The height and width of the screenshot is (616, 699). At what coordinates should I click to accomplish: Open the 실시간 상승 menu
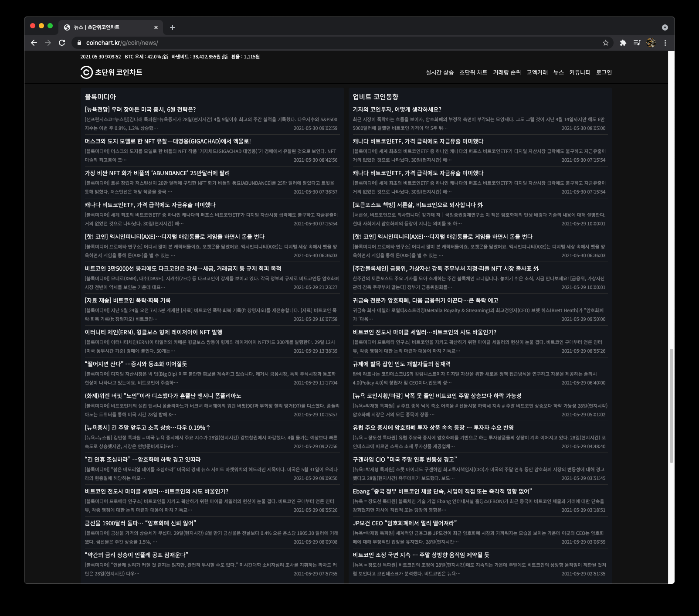(x=439, y=72)
